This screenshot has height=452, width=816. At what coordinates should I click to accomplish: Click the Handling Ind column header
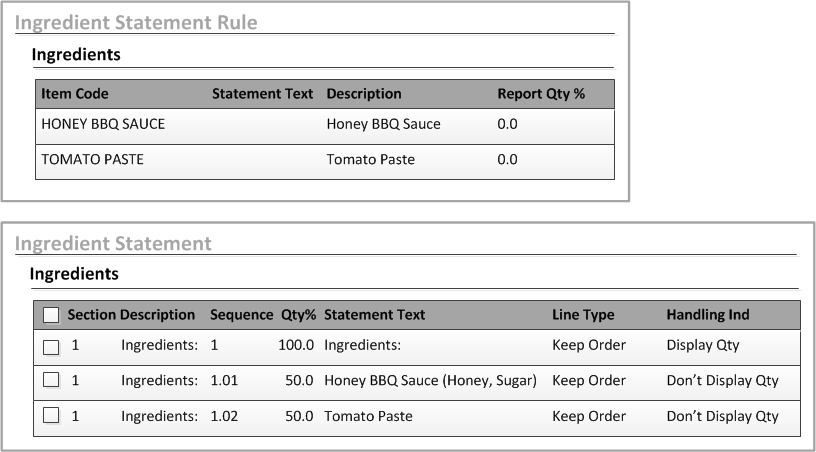[x=707, y=315]
